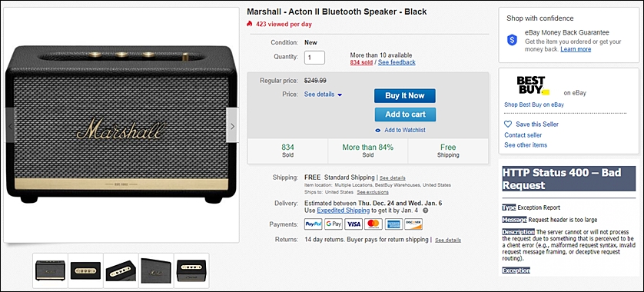
Task: Click the Quantity input field
Action: click(x=314, y=58)
